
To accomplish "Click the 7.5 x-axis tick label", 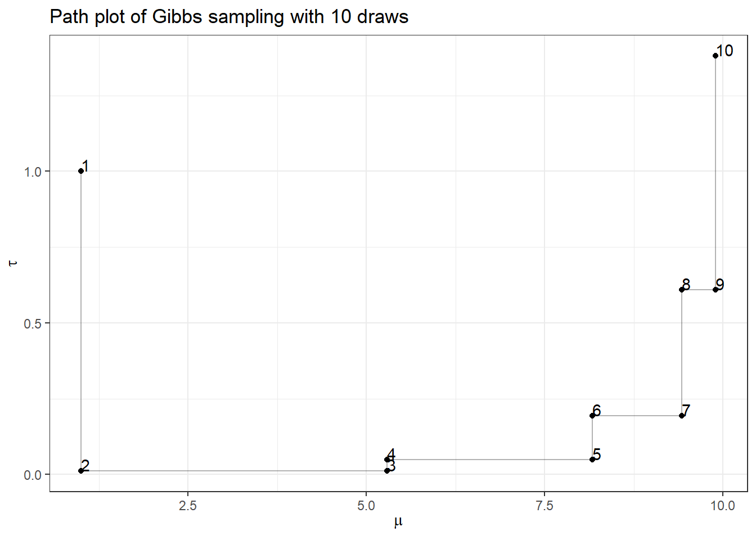I will (544, 506).
